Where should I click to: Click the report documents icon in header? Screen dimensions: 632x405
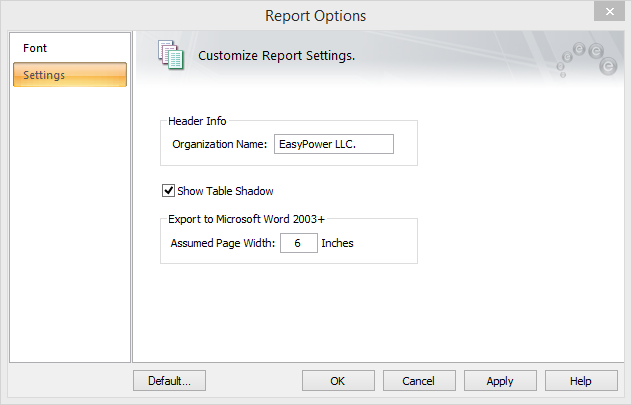tap(171, 56)
